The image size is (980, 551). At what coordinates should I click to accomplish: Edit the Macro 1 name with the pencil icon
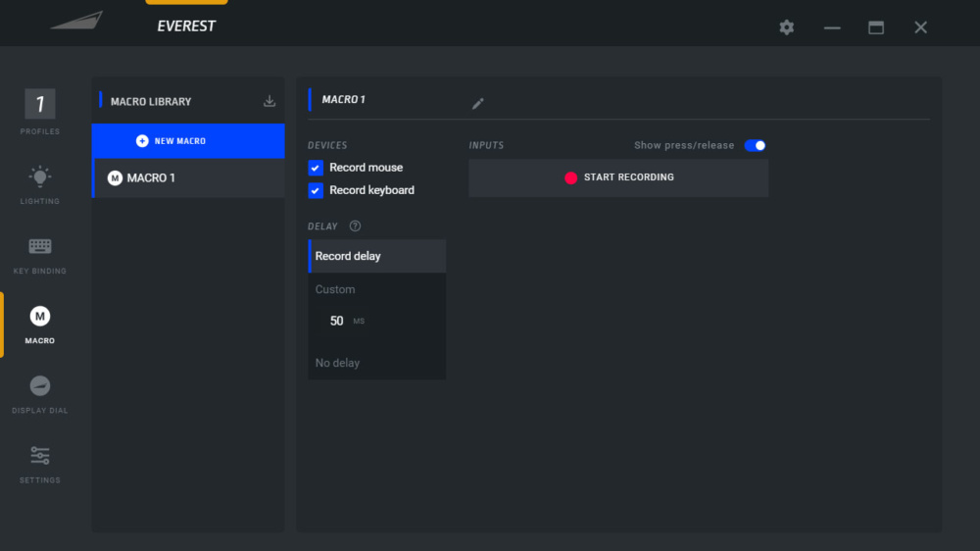pyautogui.click(x=477, y=103)
